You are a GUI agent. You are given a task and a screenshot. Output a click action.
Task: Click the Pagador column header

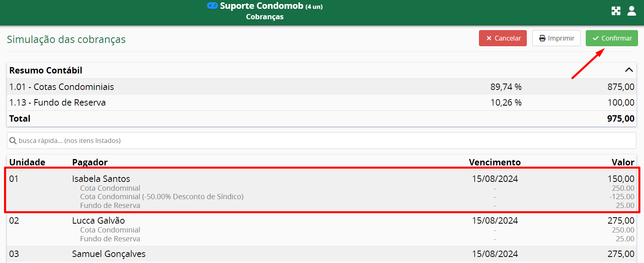pyautogui.click(x=90, y=162)
